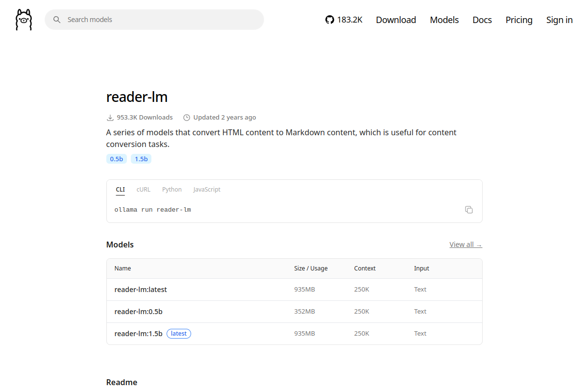Image resolution: width=588 pixels, height=392 pixels.
Task: Click Text in reader-lm:1.5b row
Action: 420,334
